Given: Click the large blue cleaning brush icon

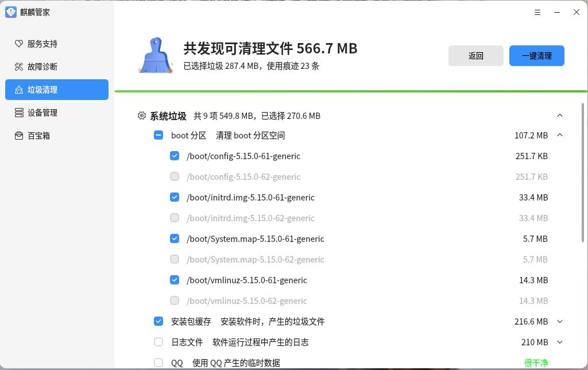Looking at the screenshot, I should point(156,55).
